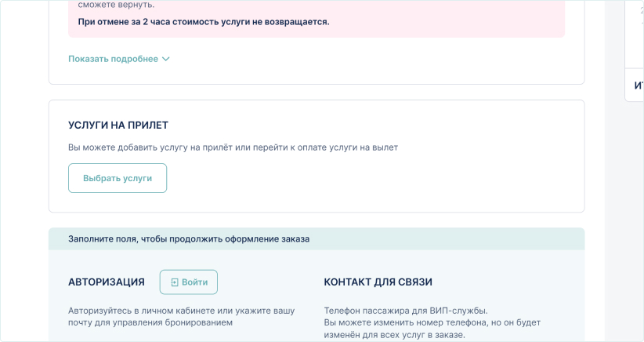The height and width of the screenshot is (342, 644).
Task: Click the "Войти" login button
Action: click(189, 282)
